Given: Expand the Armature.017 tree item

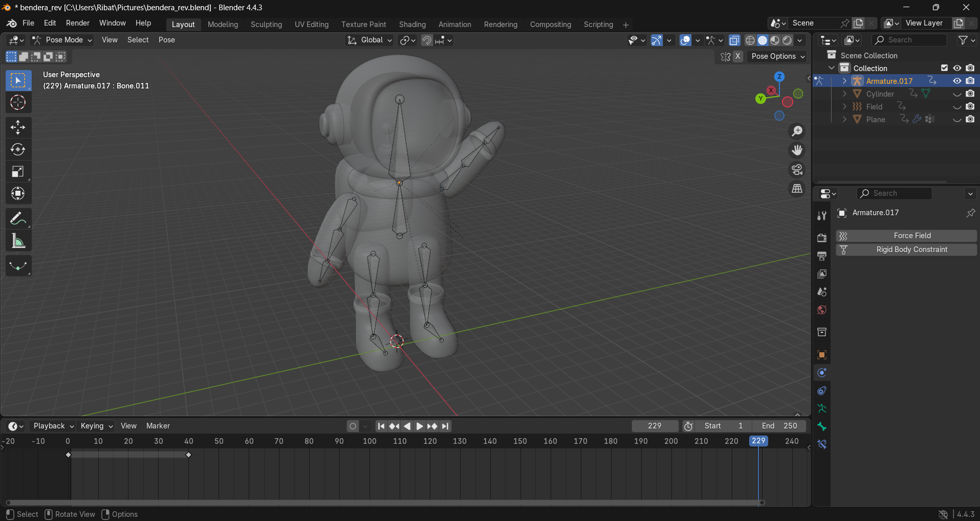Looking at the screenshot, I should point(844,81).
